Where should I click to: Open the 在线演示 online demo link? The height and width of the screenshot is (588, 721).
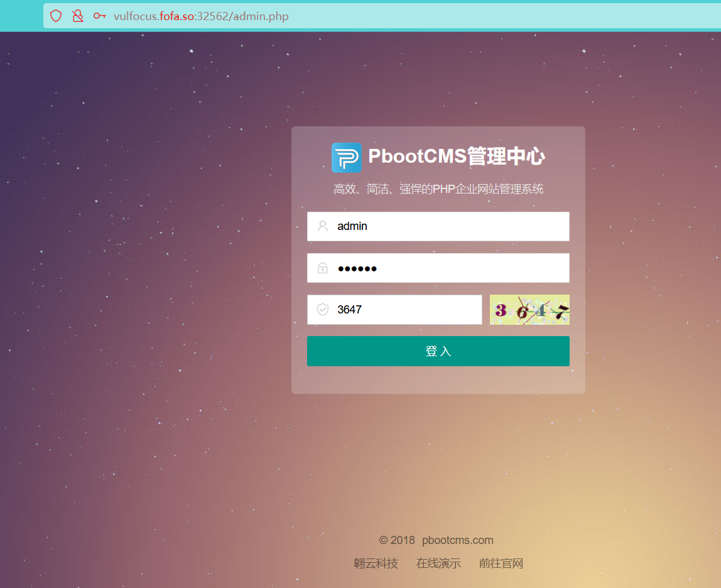click(x=438, y=563)
